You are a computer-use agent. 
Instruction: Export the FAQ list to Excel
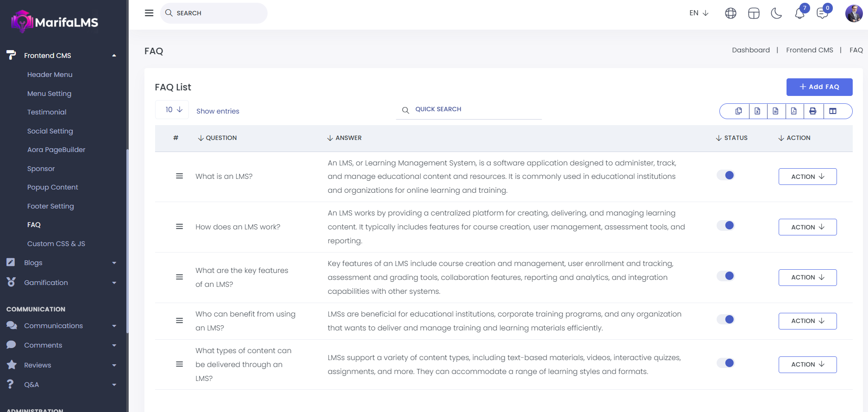click(757, 111)
